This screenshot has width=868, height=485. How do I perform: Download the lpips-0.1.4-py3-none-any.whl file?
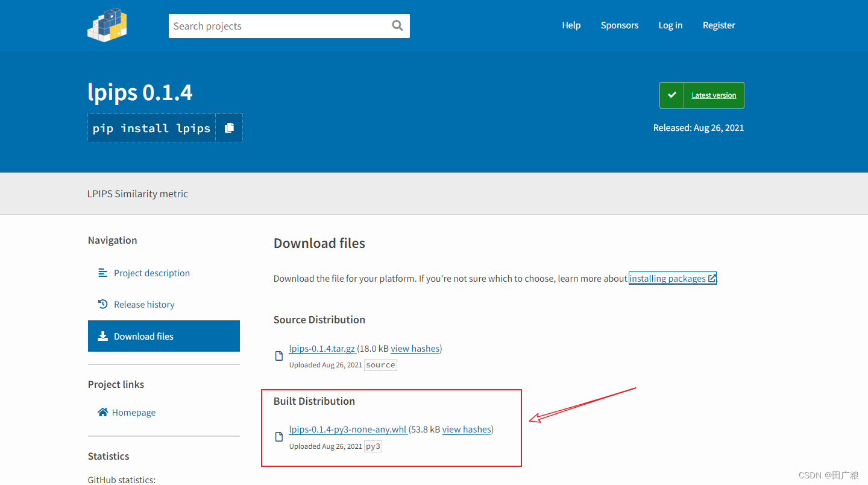[347, 429]
